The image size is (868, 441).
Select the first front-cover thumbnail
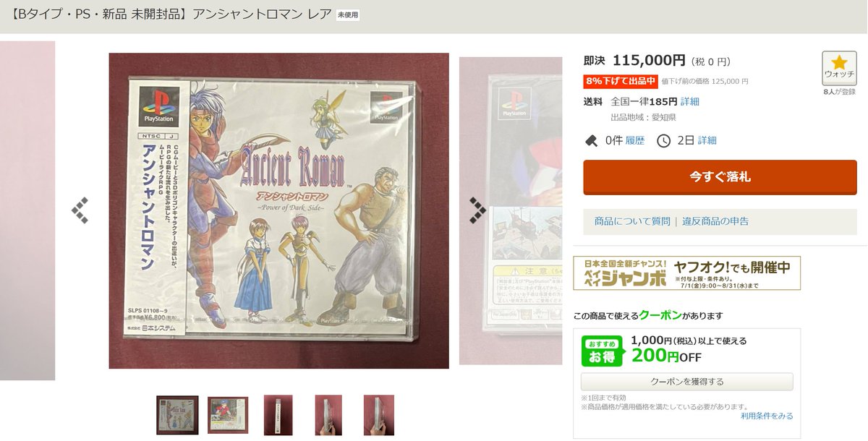(x=177, y=415)
